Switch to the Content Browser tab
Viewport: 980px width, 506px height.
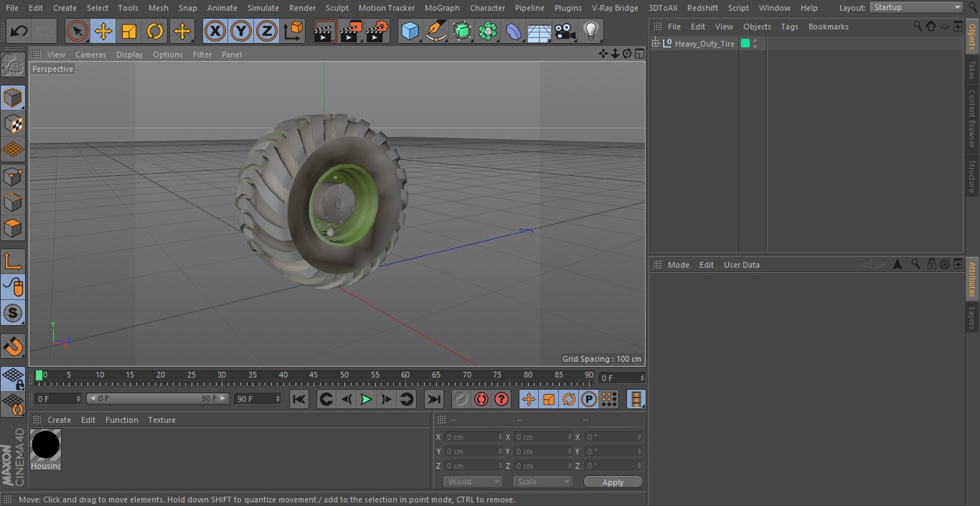tap(972, 118)
